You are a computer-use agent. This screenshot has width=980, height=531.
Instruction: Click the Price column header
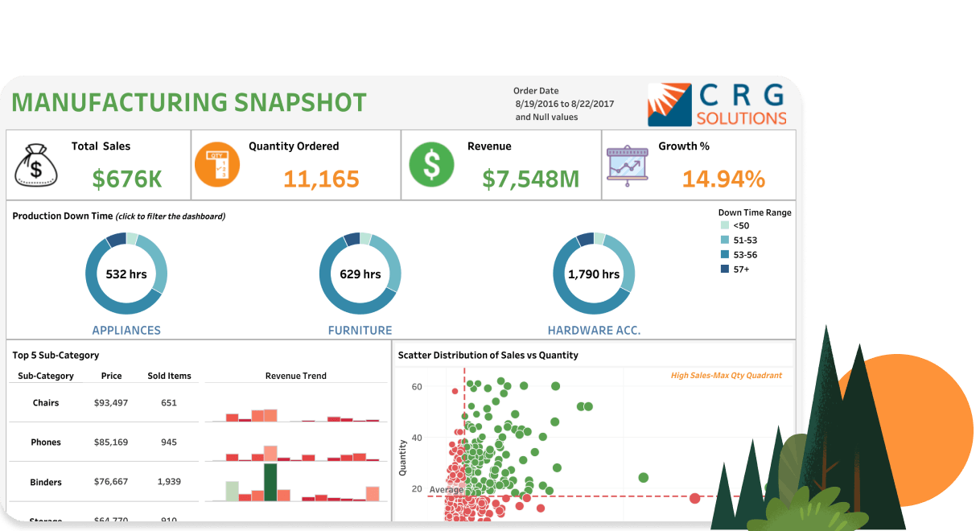tap(111, 376)
